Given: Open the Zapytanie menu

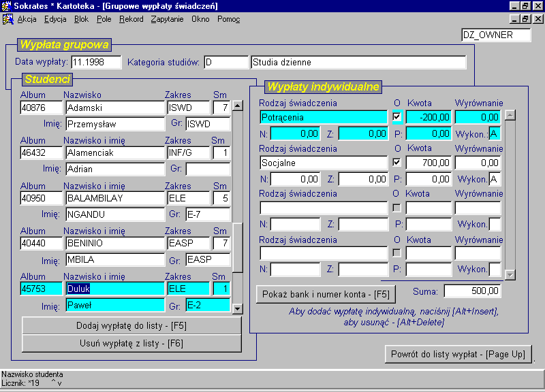Looking at the screenshot, I should pos(167,19).
